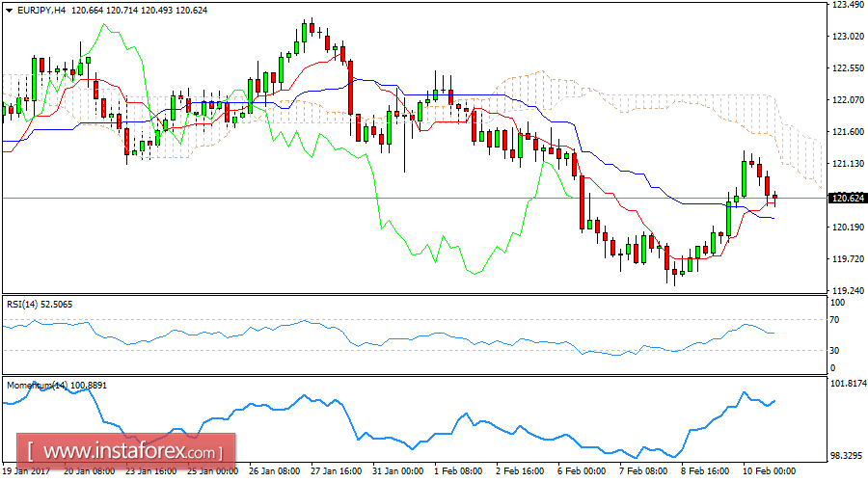Viewport: 868px width, 482px height.
Task: Click the 20 Jan 08:00 time label
Action: 89,471
